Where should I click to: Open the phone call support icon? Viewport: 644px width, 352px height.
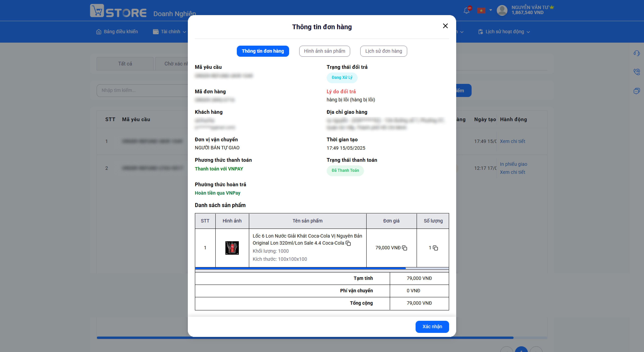pos(637,72)
